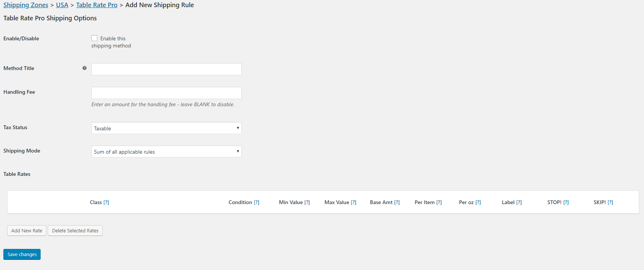The height and width of the screenshot is (270, 644).
Task: Click the Class column header text
Action: tap(96, 203)
